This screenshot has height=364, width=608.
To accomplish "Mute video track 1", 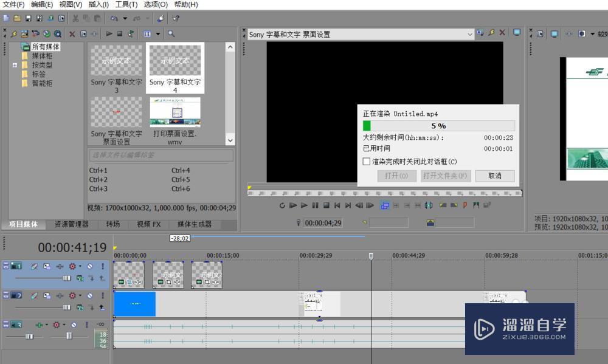I will 90,266.
